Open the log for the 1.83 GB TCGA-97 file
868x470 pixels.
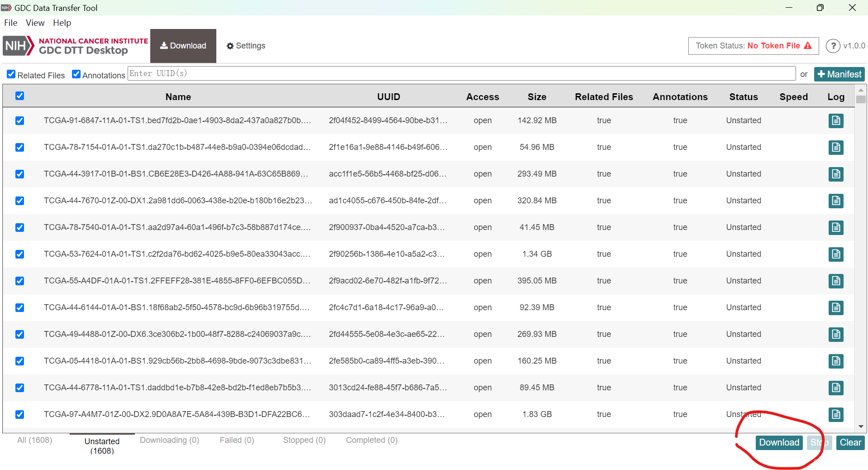(835, 415)
